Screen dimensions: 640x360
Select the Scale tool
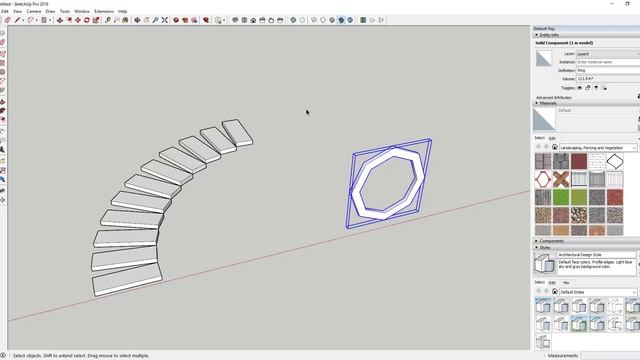point(96,20)
